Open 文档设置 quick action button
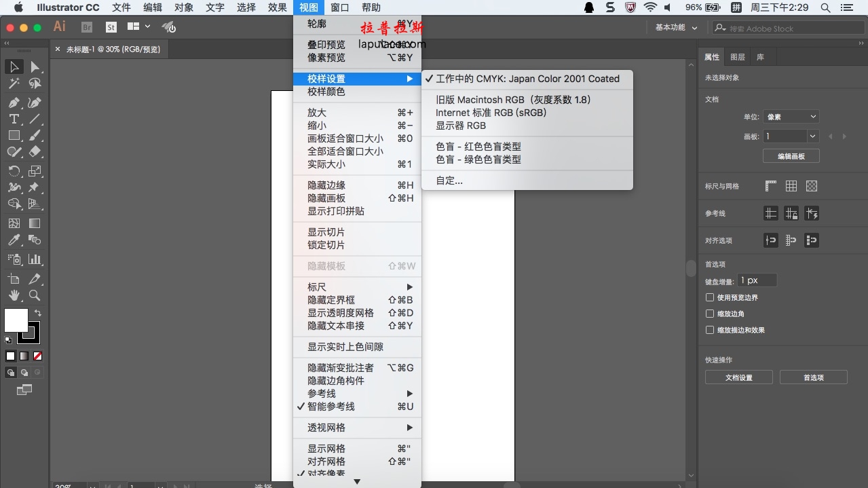The image size is (868, 488). click(x=738, y=377)
